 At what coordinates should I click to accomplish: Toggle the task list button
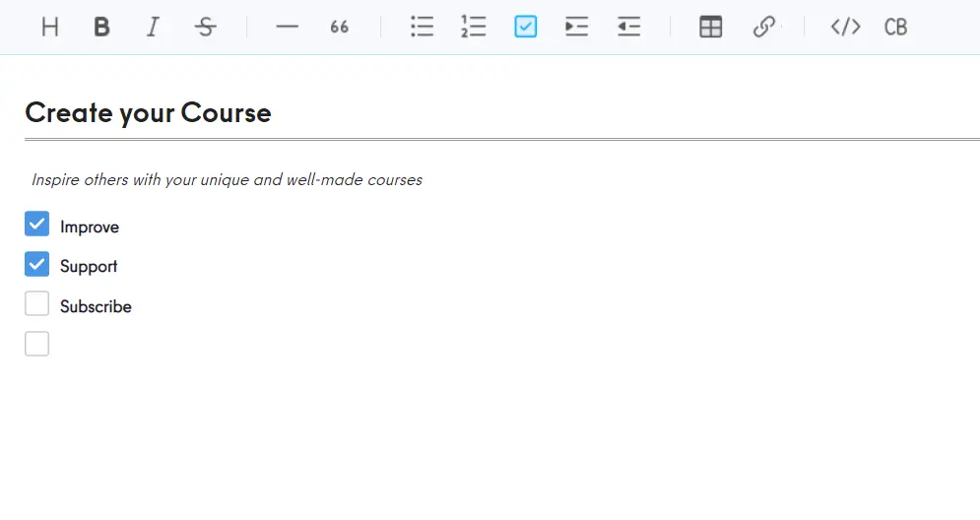pyautogui.click(x=526, y=28)
